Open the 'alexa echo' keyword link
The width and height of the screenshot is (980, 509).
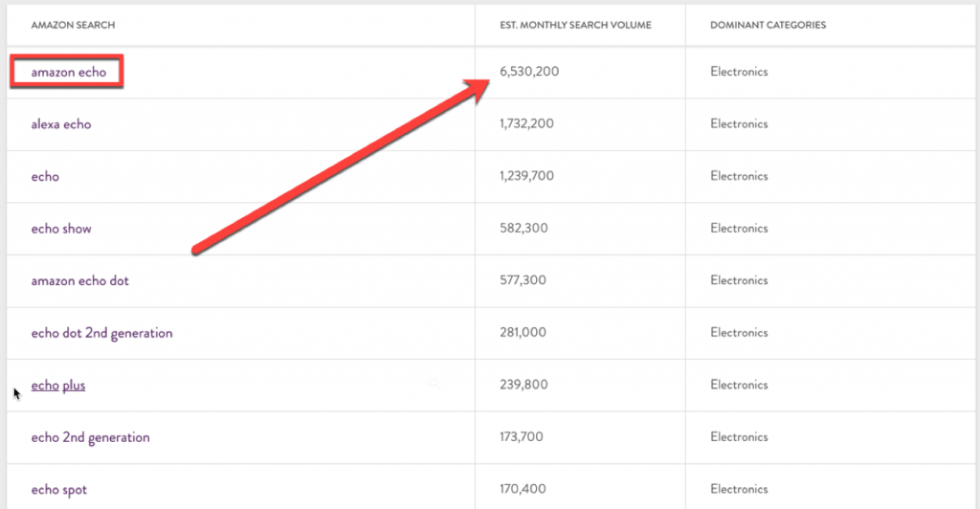coord(61,124)
